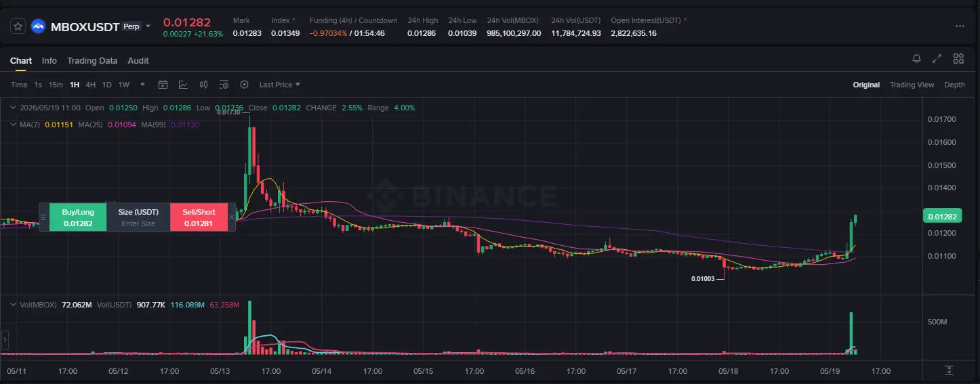Expand chart to fullscreen
The height and width of the screenshot is (384, 980).
pyautogui.click(x=937, y=59)
